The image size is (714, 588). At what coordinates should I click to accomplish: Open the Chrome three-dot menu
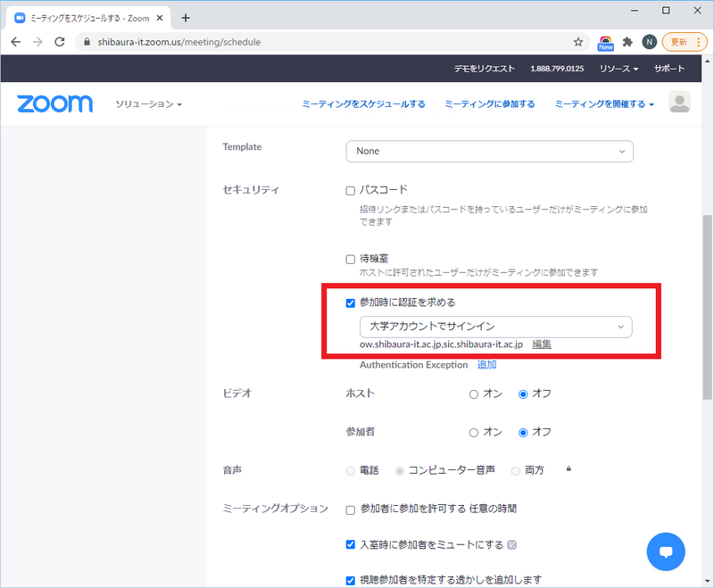click(698, 42)
